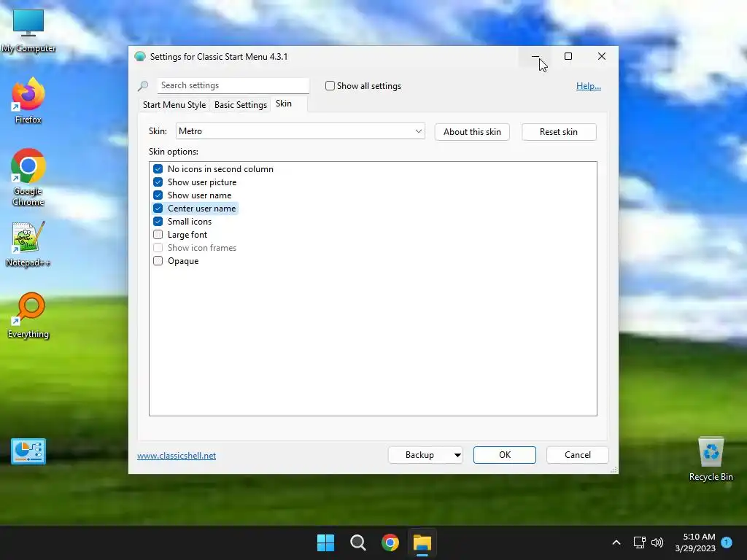Launch Everything search desktop shortcut
The image size is (747, 560).
(28, 315)
